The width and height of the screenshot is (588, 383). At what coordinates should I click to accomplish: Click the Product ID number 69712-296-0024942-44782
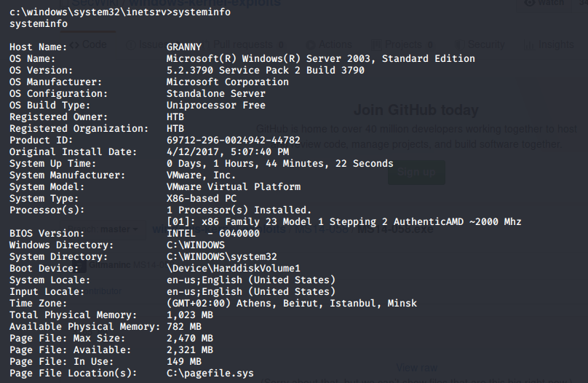coord(233,141)
